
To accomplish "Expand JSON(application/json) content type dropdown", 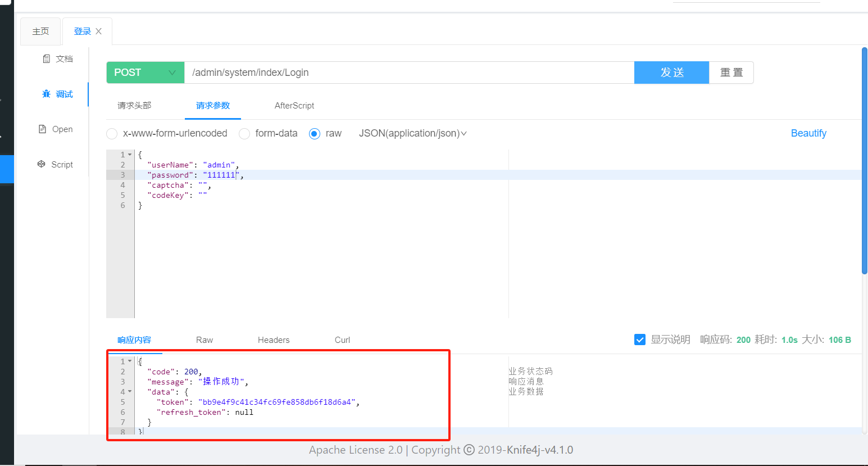I will pyautogui.click(x=413, y=133).
